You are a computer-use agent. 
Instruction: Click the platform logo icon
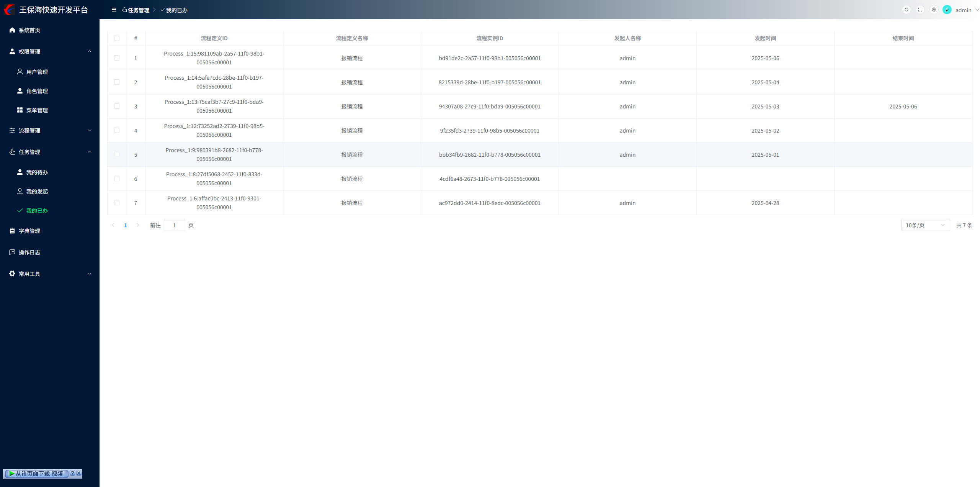click(9, 10)
